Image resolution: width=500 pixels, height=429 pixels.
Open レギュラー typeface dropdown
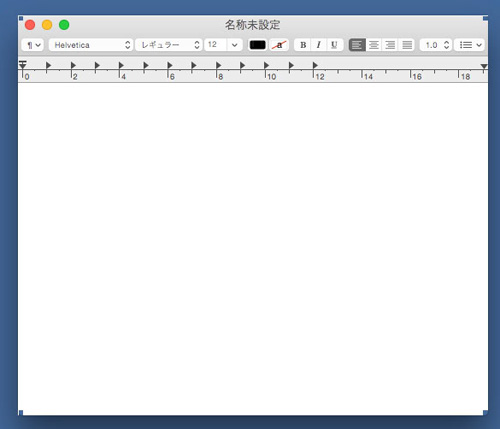pos(169,45)
